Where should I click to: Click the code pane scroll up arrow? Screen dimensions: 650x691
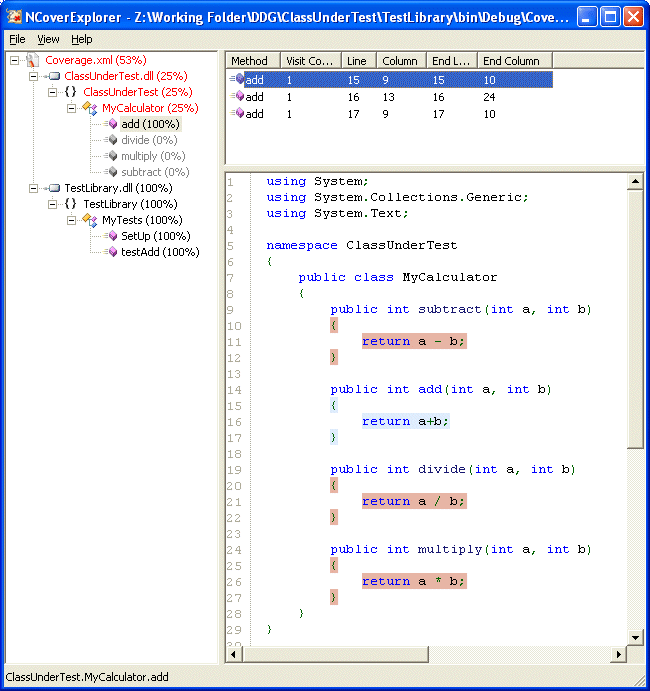click(635, 181)
